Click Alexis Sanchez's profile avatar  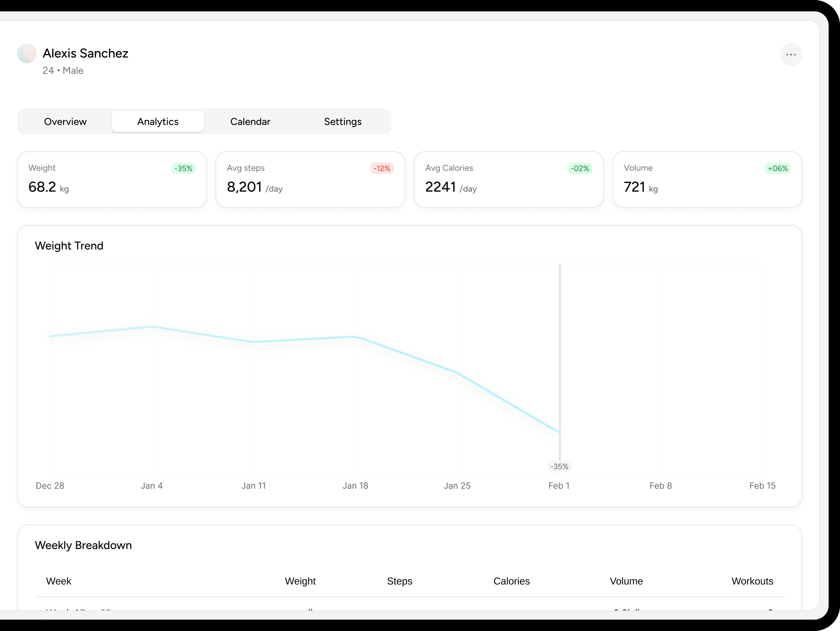27,54
